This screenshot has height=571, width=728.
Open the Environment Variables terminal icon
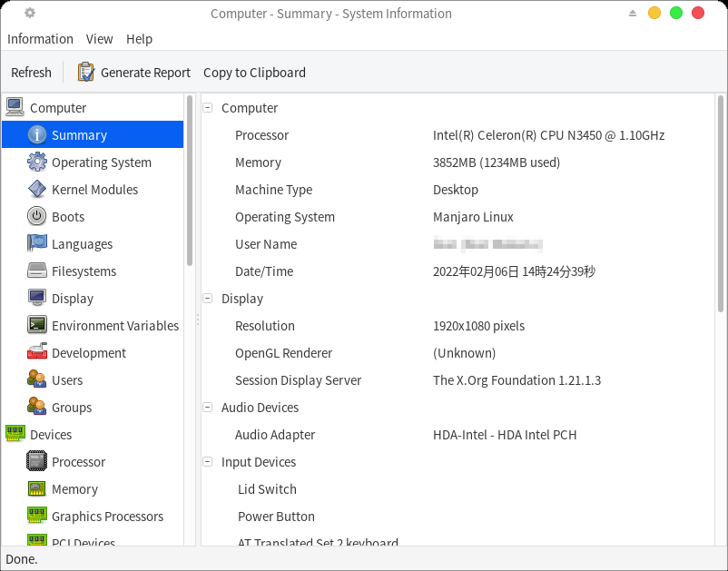tap(36, 326)
